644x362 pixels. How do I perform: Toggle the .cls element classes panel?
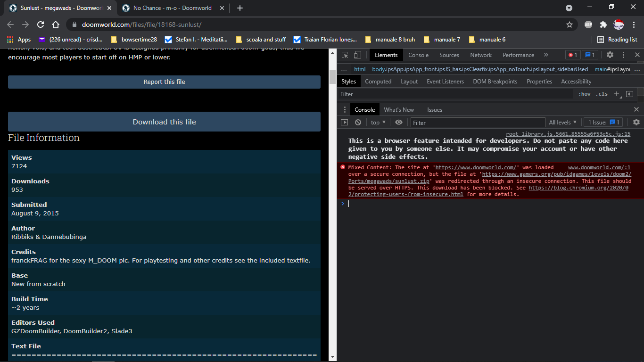(602, 94)
